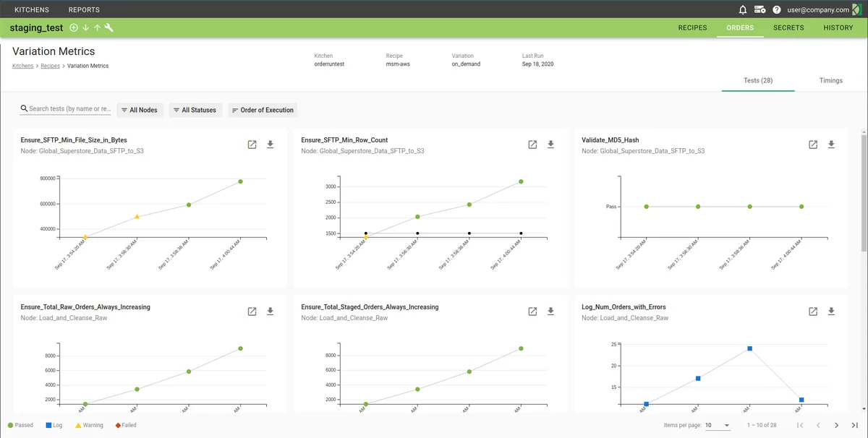
Task: Switch to the Timings tab
Action: point(830,80)
